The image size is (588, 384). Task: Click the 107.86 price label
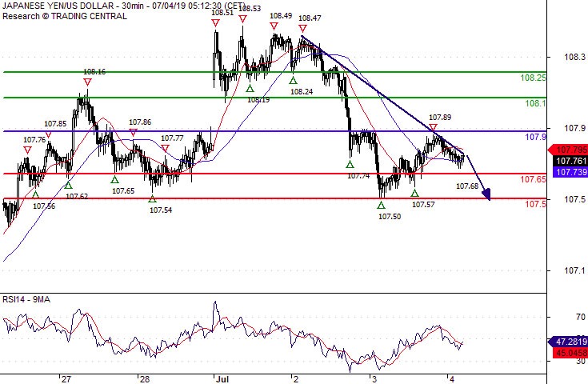coord(140,122)
